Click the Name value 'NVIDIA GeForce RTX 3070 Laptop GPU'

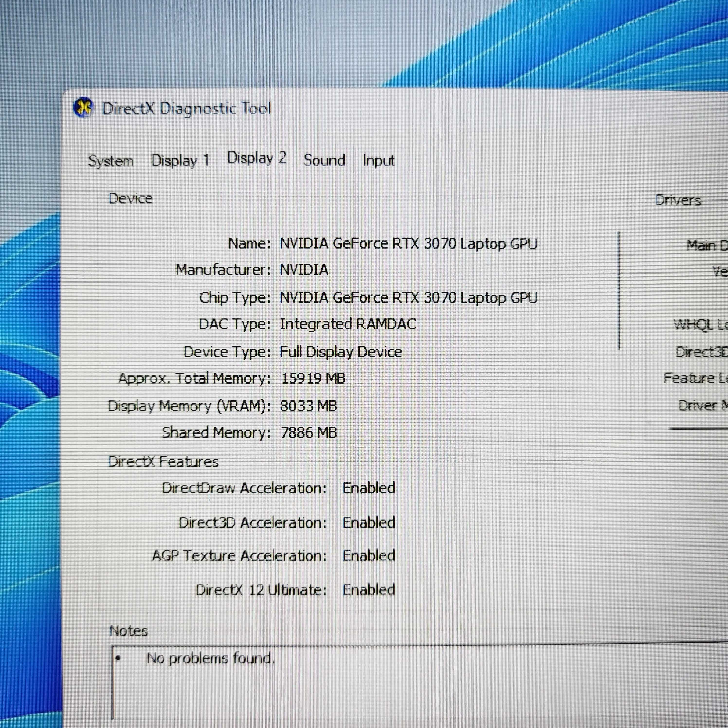click(409, 244)
